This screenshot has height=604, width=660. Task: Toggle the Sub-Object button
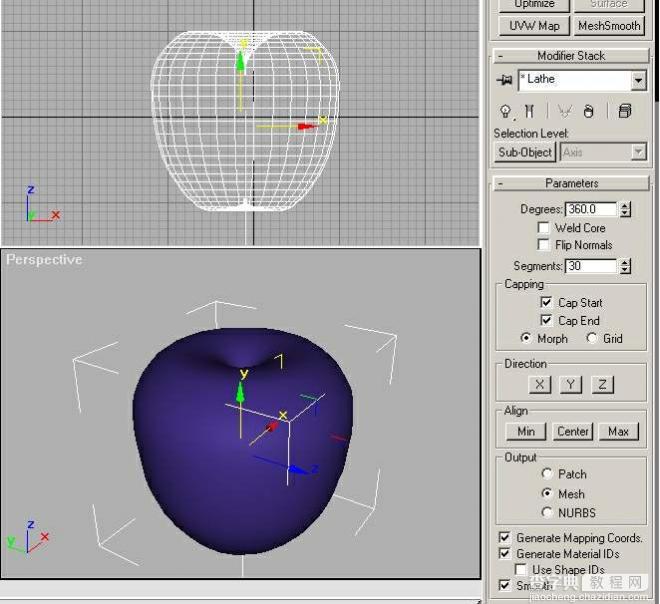click(x=524, y=152)
